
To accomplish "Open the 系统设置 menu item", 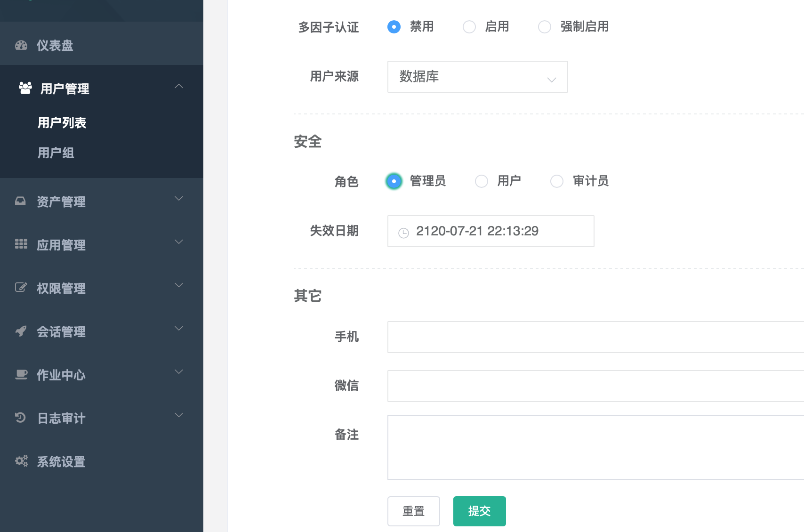I will click(x=102, y=461).
